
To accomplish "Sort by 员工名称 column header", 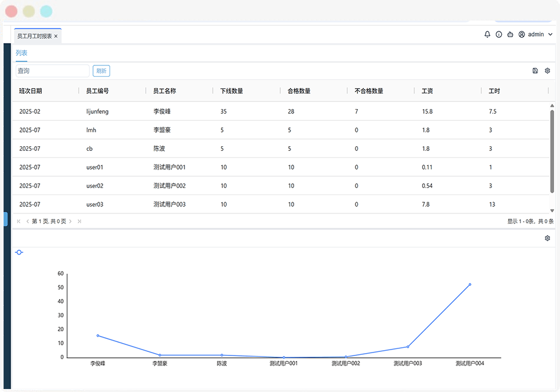I will 164,91.
